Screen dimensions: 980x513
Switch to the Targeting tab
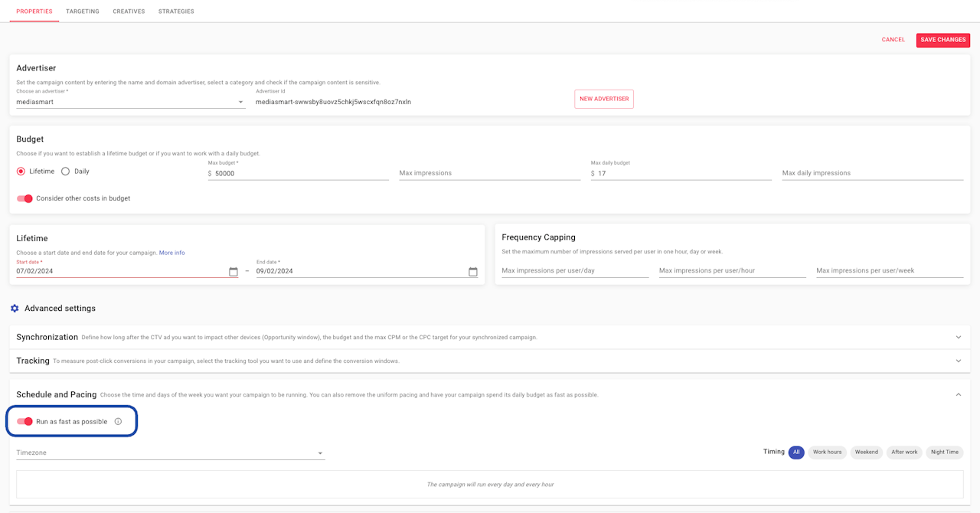click(x=82, y=11)
